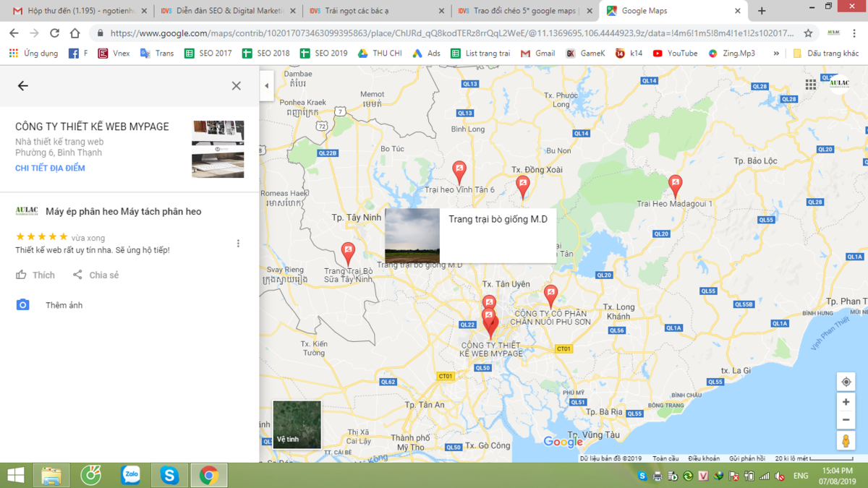Click the Trại heo Vĩnh Tân 6 map pin
Screen dimensions: 868x488
pyautogui.click(x=459, y=172)
